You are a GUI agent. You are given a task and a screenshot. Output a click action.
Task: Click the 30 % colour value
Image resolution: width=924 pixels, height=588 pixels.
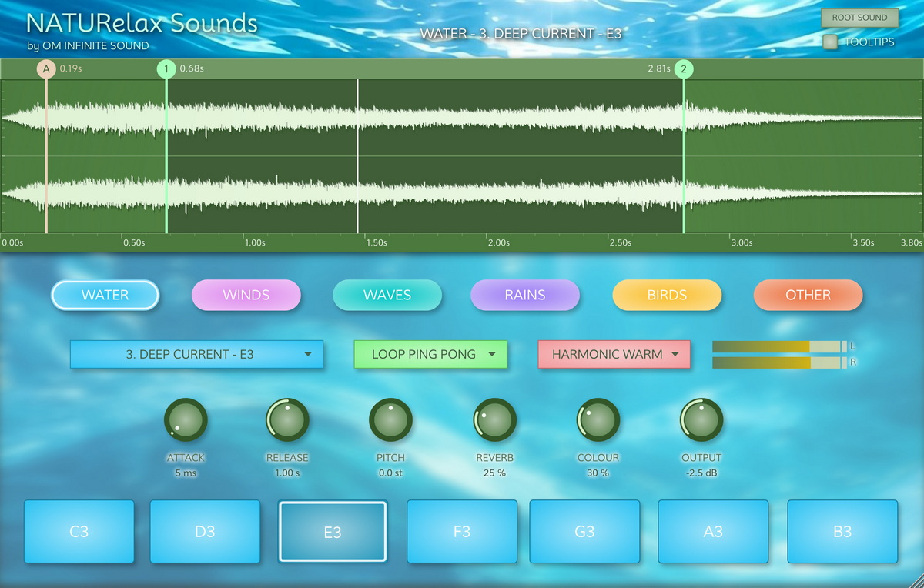(598, 473)
